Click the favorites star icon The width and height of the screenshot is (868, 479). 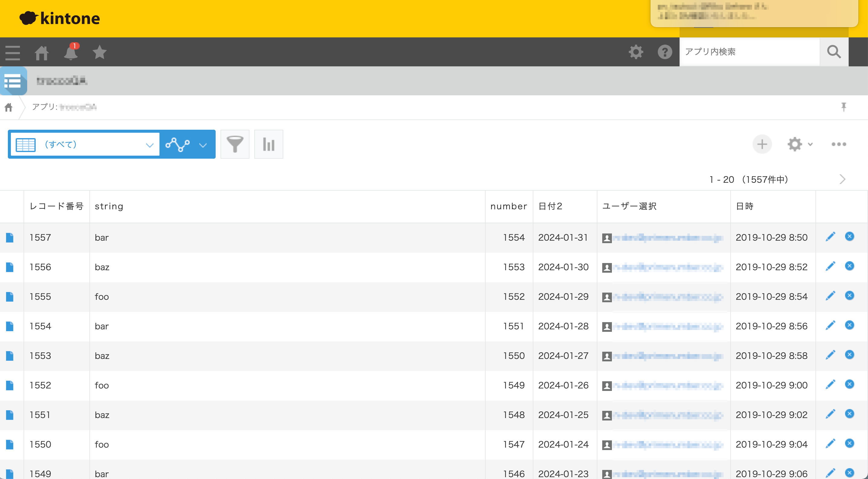(x=99, y=52)
